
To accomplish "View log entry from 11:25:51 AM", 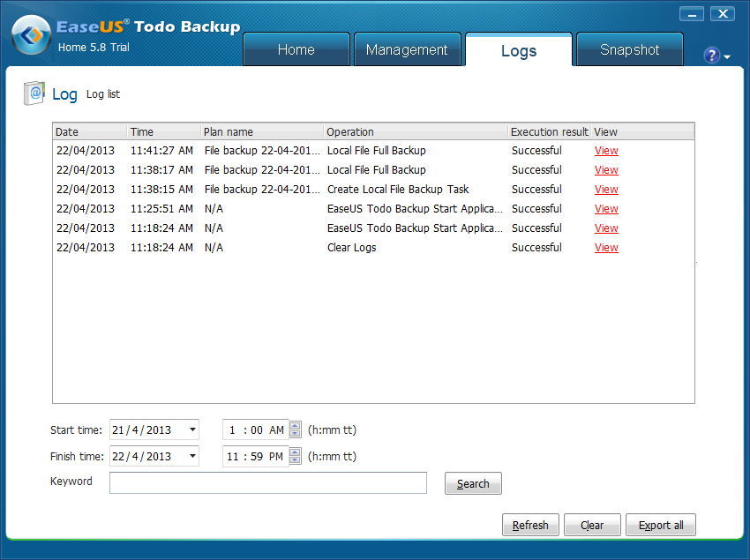I will pos(606,209).
